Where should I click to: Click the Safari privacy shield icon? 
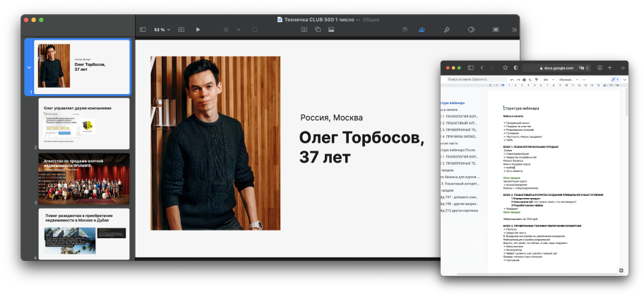tap(516, 68)
